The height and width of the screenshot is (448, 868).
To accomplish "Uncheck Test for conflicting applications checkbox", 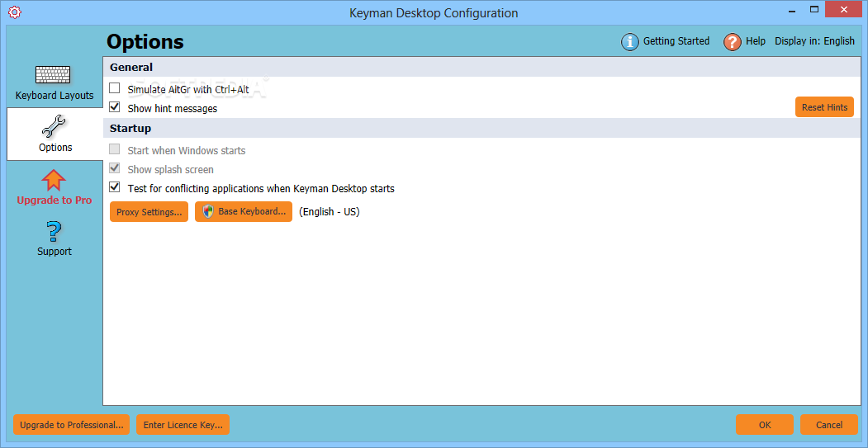I will pyautogui.click(x=115, y=186).
